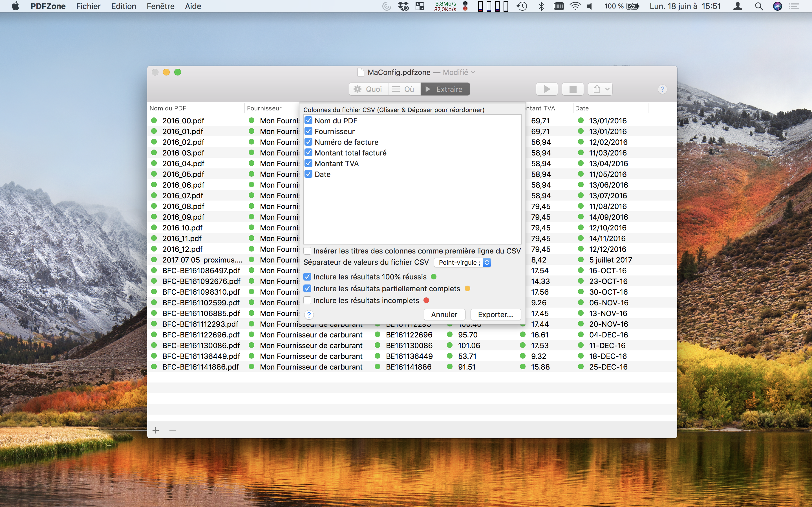Enable inserting column titles as first line
812x507 pixels.
307,251
